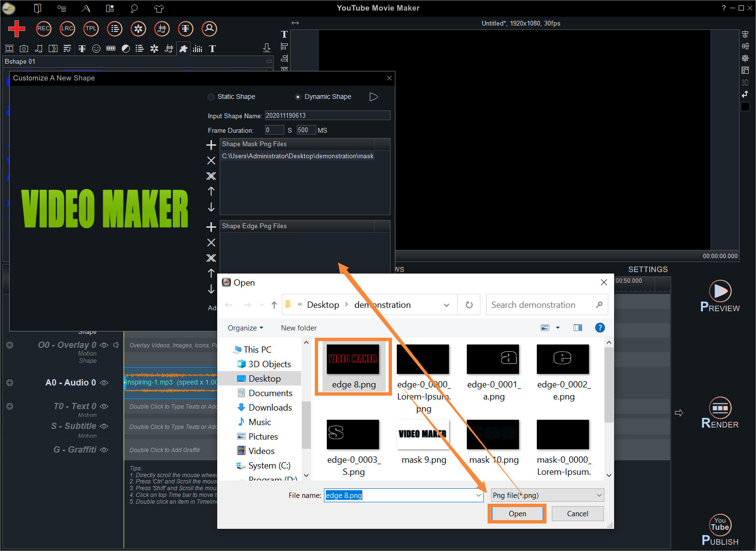Image resolution: width=756 pixels, height=551 pixels.
Task: Click the YouTube PUBLISH button
Action: 720,530
